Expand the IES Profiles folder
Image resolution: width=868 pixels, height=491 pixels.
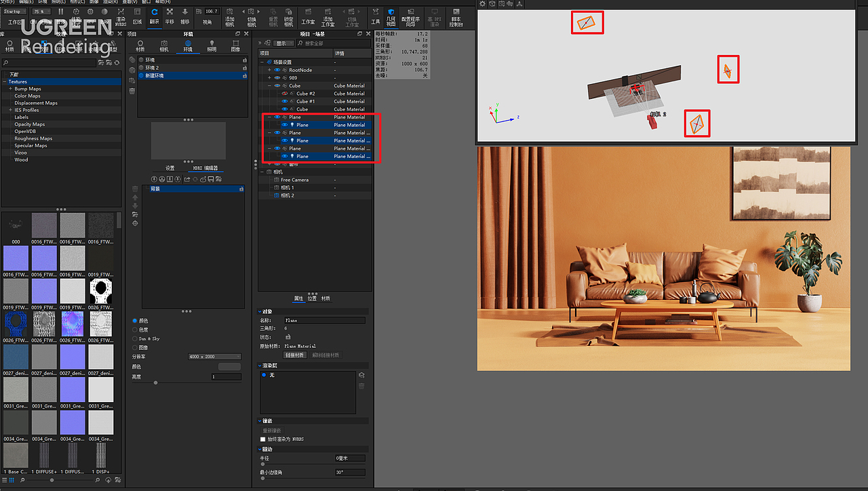[x=10, y=110]
